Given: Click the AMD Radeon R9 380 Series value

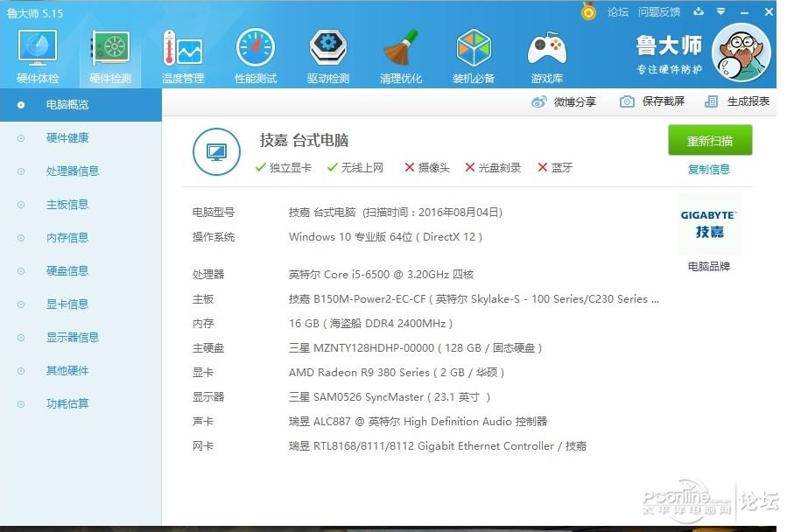Looking at the screenshot, I should 397,373.
